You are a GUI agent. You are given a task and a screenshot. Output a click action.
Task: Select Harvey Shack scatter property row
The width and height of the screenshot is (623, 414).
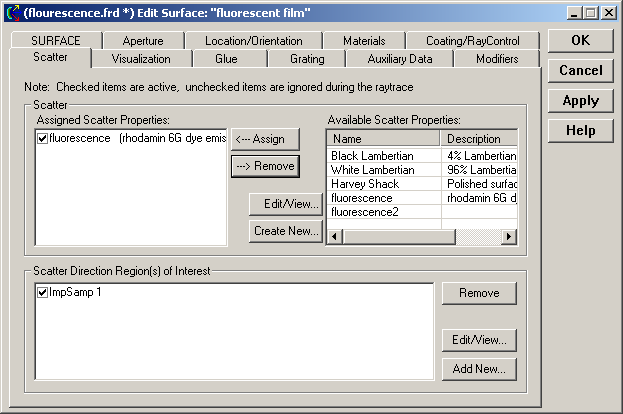pyautogui.click(x=383, y=184)
